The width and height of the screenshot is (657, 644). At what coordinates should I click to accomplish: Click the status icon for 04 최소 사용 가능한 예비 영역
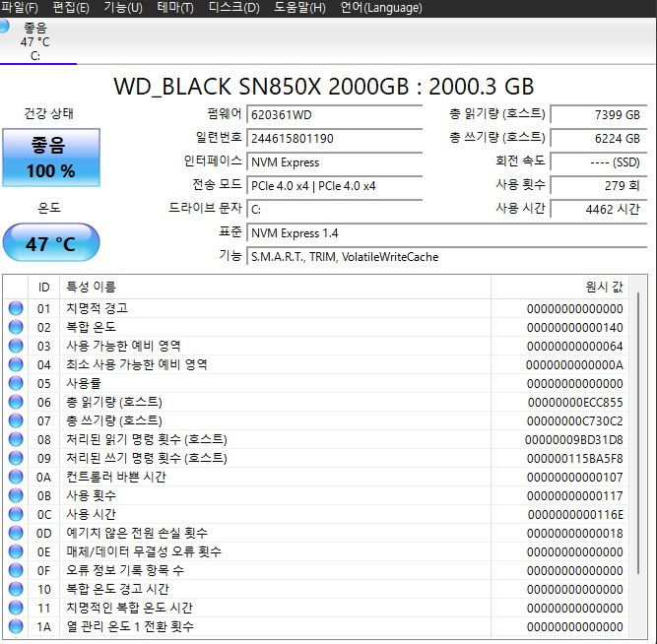tap(16, 364)
